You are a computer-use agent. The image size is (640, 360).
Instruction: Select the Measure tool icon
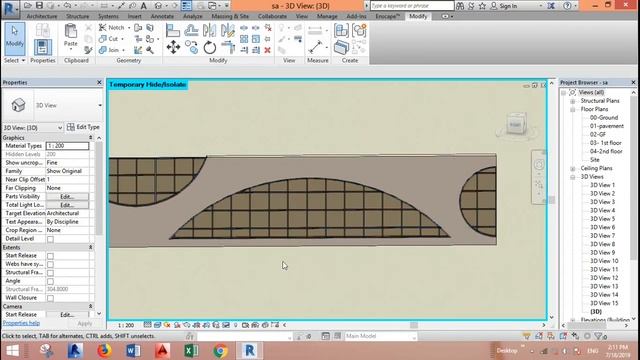[315, 47]
